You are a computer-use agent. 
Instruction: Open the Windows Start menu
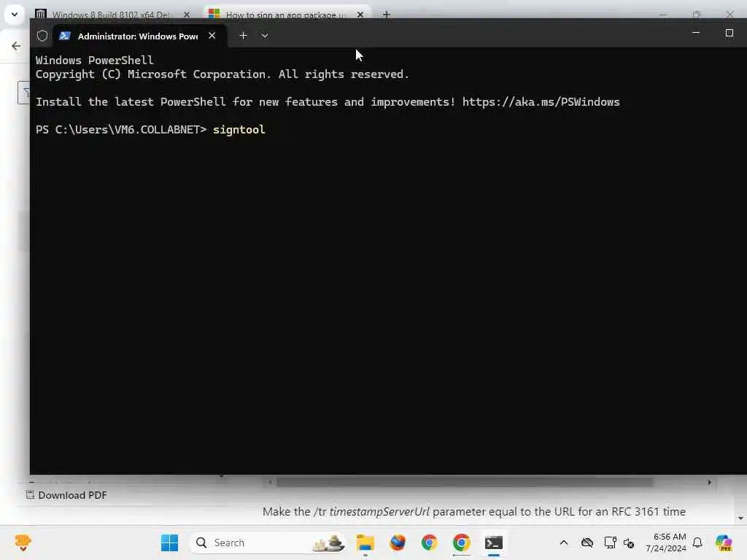point(169,542)
